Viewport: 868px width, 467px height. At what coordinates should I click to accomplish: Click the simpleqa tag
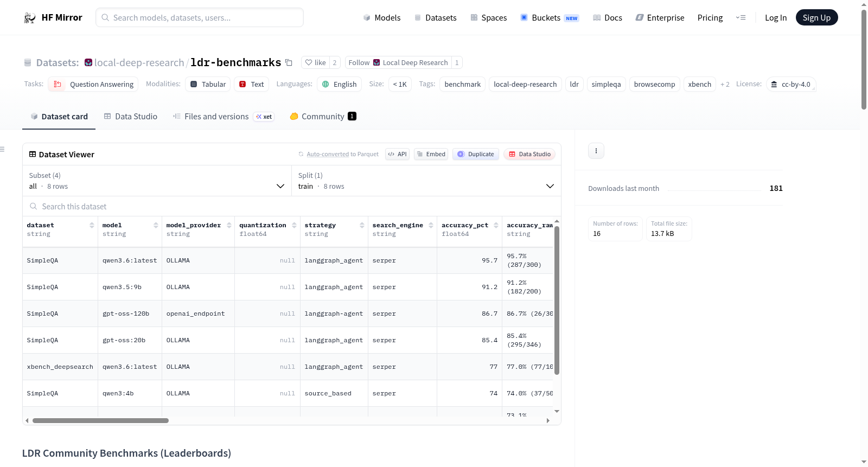click(607, 84)
